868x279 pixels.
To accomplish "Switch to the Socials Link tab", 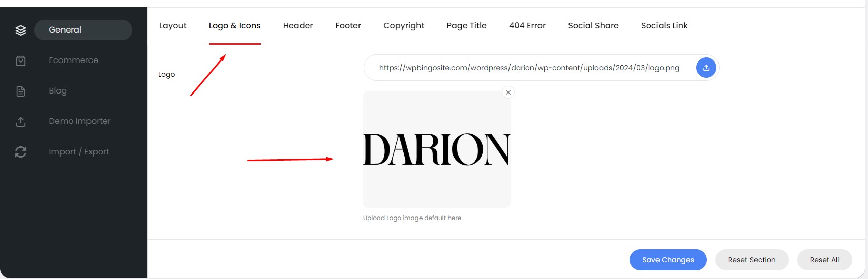I will point(665,26).
